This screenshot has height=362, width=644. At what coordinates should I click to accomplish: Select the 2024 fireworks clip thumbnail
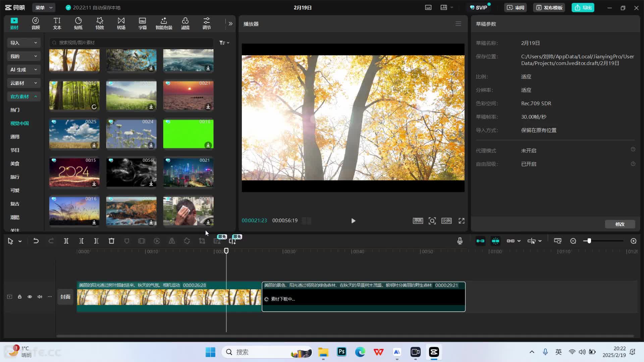pyautogui.click(x=74, y=172)
